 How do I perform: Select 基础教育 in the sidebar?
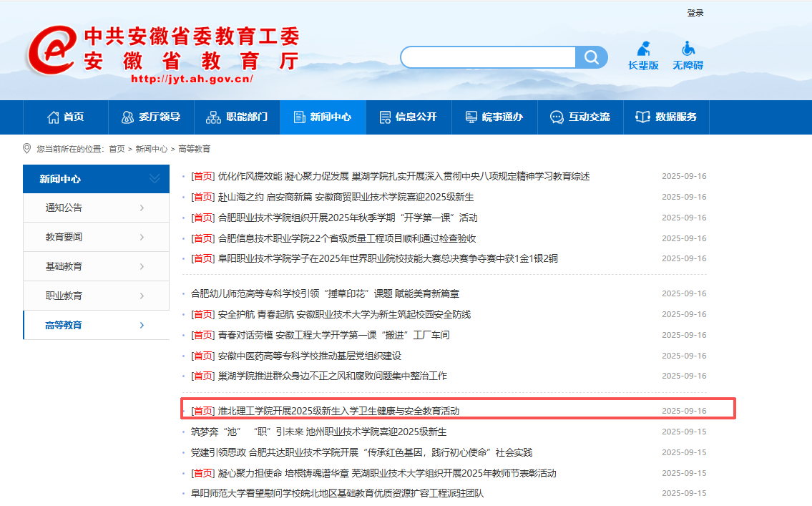tap(64, 266)
